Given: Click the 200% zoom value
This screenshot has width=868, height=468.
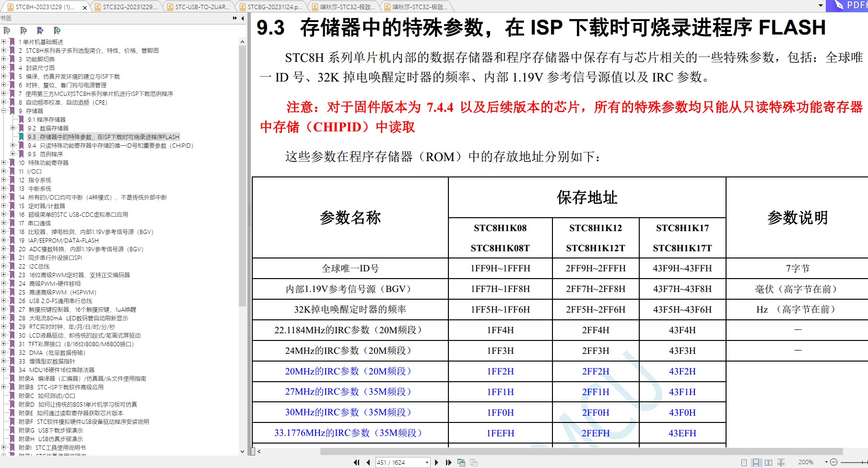Looking at the screenshot, I should [806, 462].
